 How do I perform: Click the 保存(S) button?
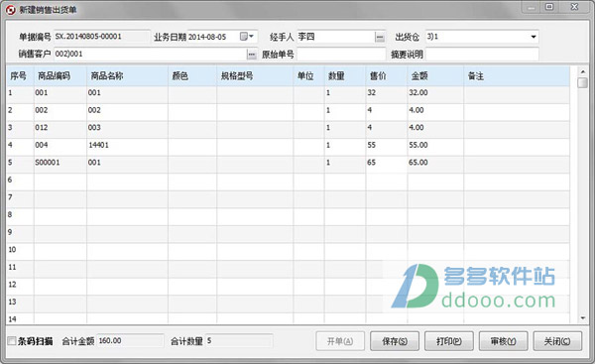395,341
